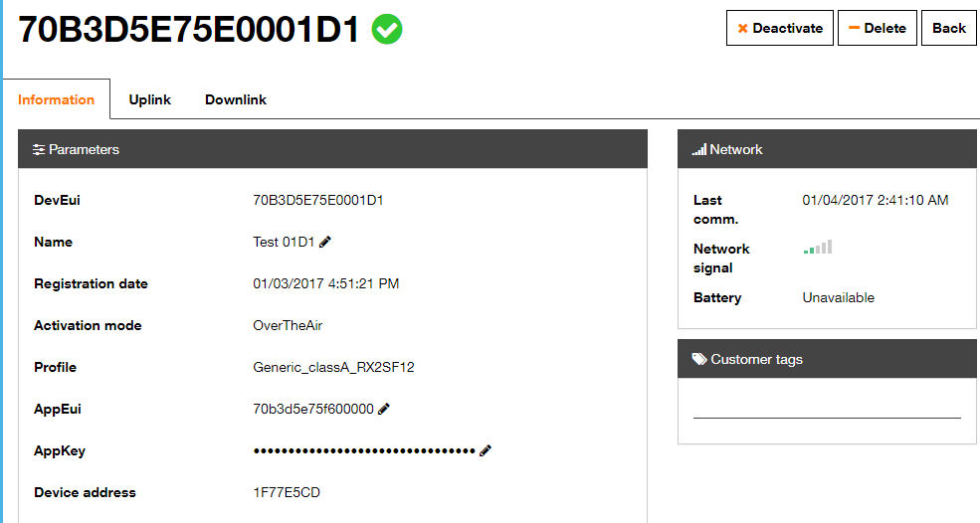This screenshot has height=523, width=980.
Task: Click the sliders icon in Parameters header
Action: coord(39,149)
